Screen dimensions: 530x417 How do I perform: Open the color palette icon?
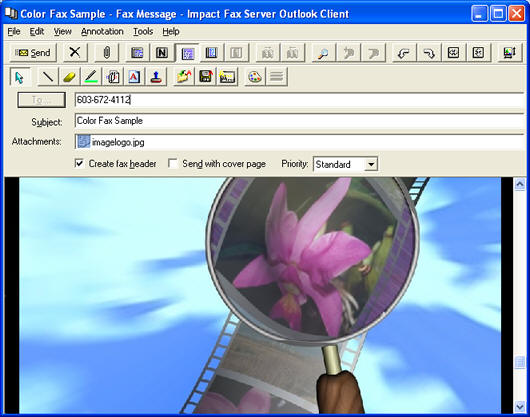[x=255, y=77]
